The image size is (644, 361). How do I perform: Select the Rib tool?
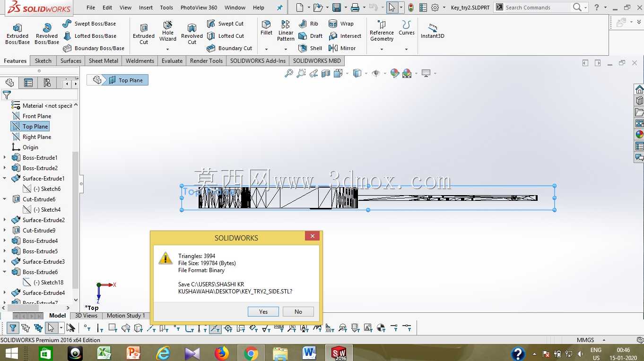click(x=308, y=24)
